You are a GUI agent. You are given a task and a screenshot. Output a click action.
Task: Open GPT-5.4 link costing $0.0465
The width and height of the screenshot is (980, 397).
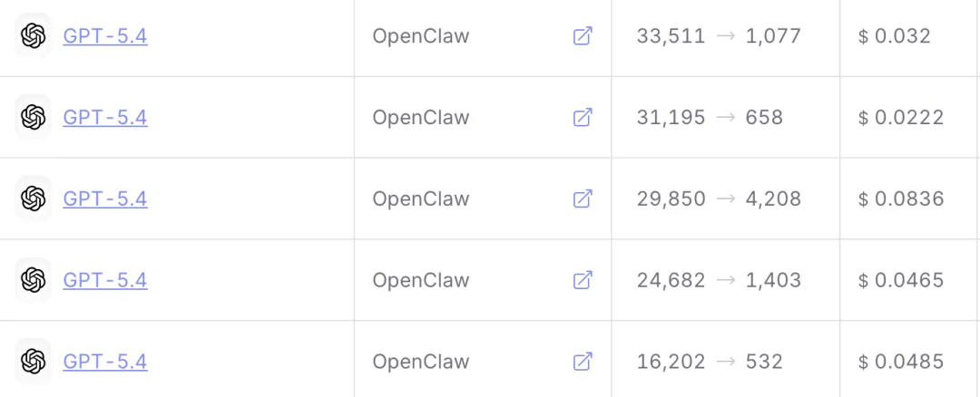(105, 280)
